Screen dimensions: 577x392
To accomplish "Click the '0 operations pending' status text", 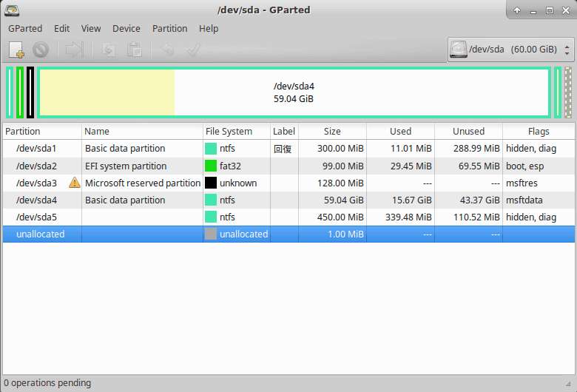I will coord(47,383).
